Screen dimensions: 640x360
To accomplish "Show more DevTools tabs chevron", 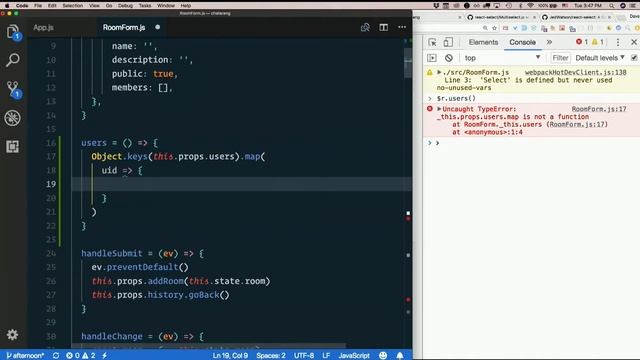I will click(x=549, y=42).
